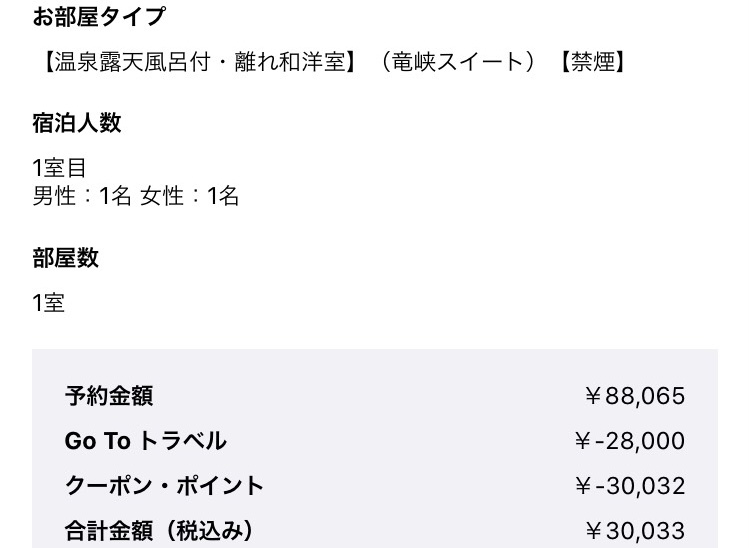The height and width of the screenshot is (548, 750).
Task: Click the 予約金額 label
Action: (x=109, y=396)
